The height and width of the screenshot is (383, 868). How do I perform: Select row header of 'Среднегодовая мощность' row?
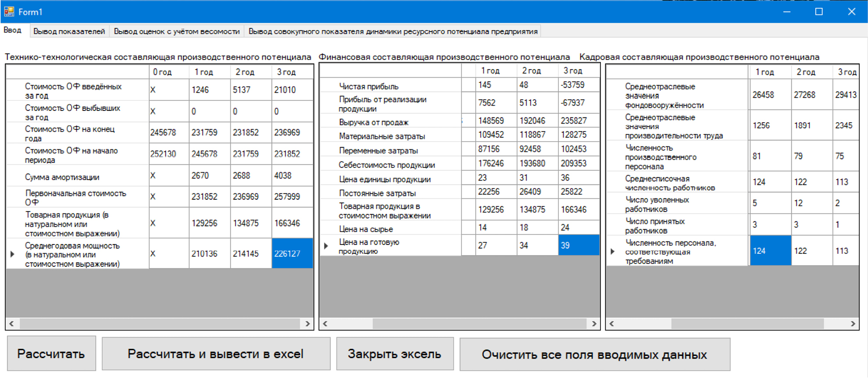click(x=12, y=254)
